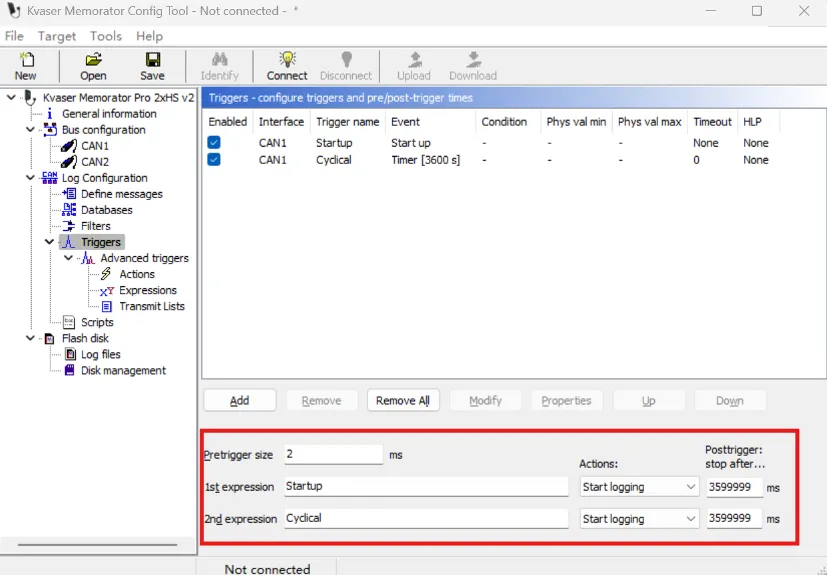
Task: Open the File menu
Action: coord(14,36)
